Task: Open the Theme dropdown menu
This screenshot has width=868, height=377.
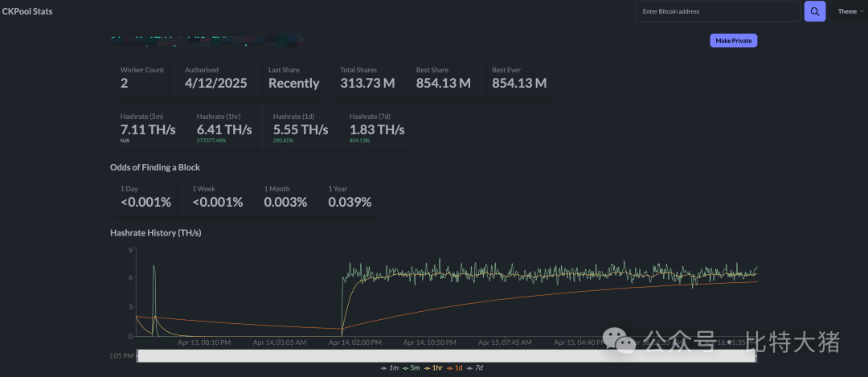Action: [850, 11]
